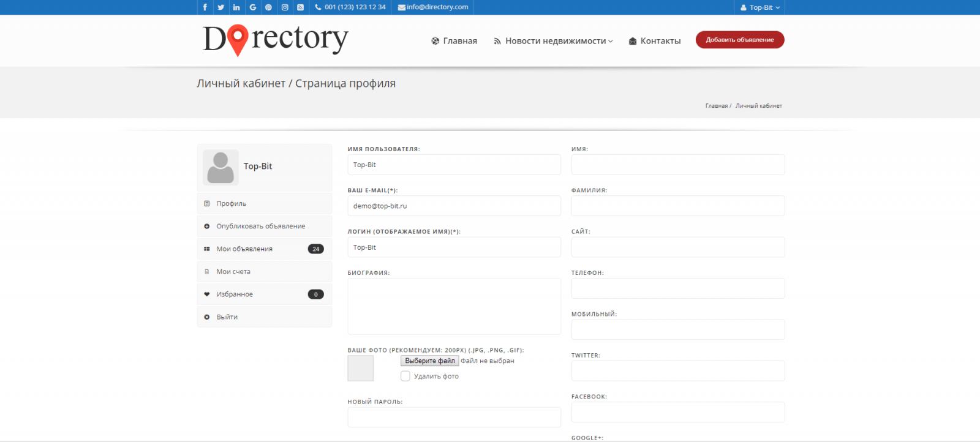Click the Имя пользователя field

454,165
